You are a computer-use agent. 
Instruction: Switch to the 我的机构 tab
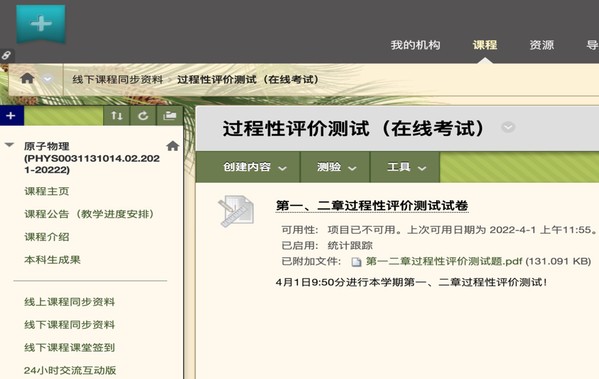point(415,45)
